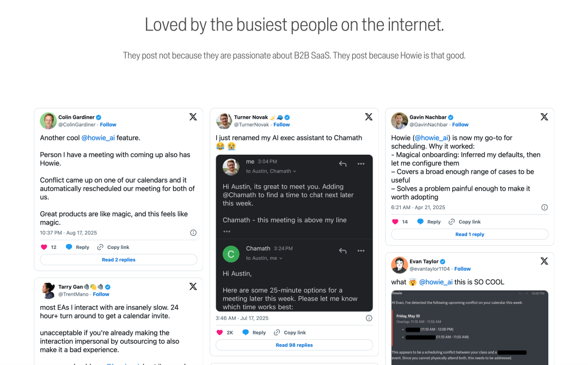The height and width of the screenshot is (365, 588).
Task: Click the X logo on Turner Novak's tweet
Action: [369, 117]
